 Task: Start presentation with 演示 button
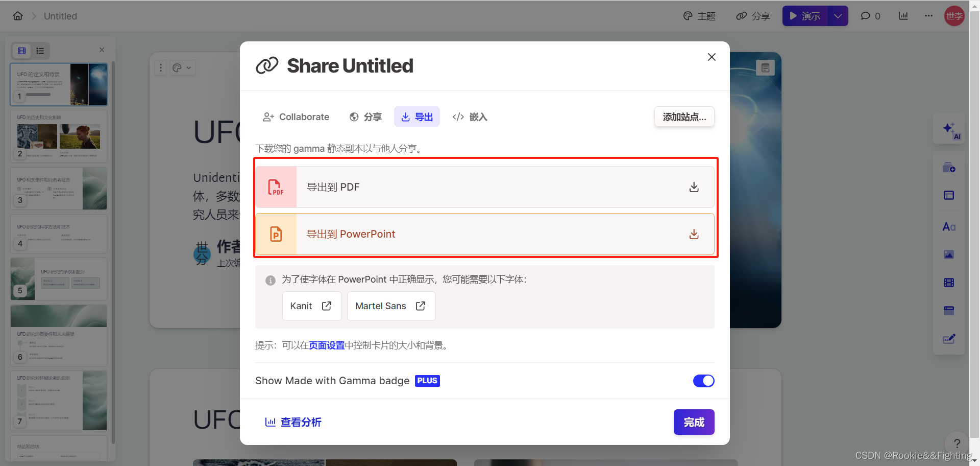[805, 16]
